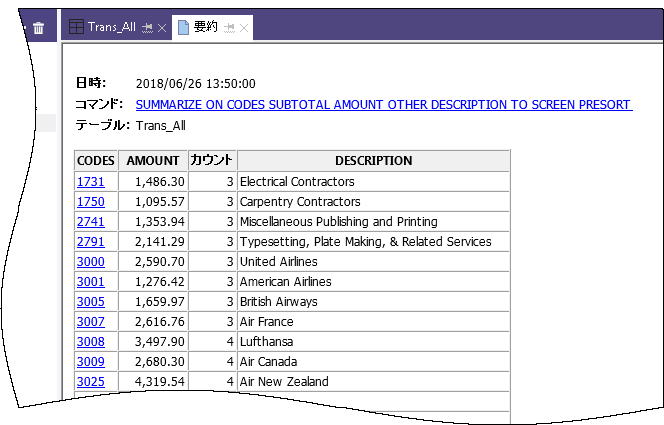Open code 1750 Carpentry Contractors link
664x425 pixels.
coord(89,202)
